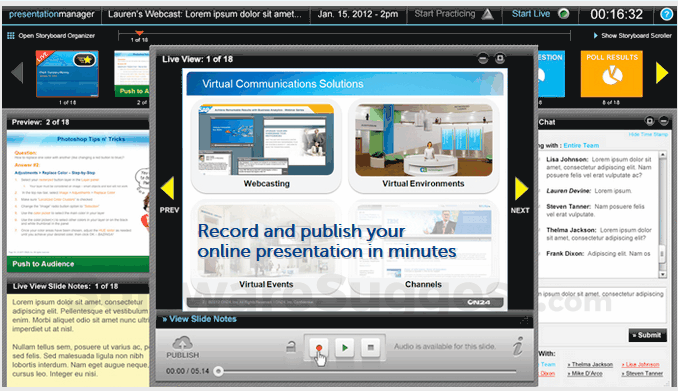Image resolution: width=678 pixels, height=391 pixels.
Task: Select the Poll Results storyboard thumbnail
Action: click(611, 74)
